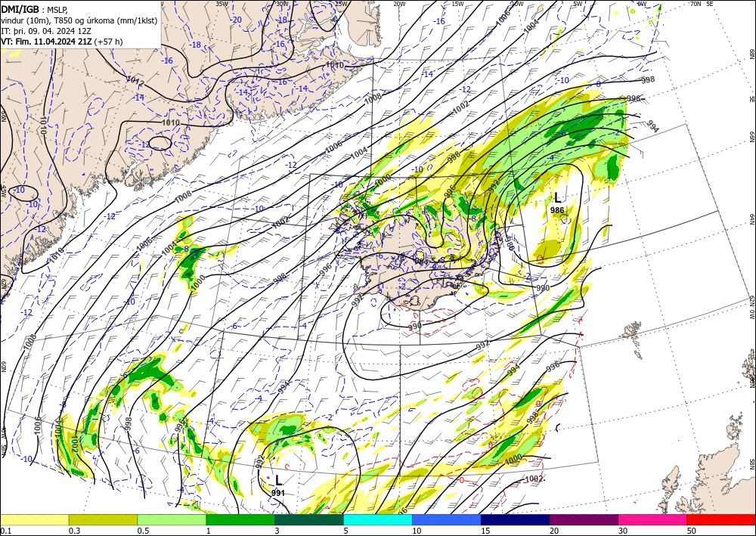The image size is (756, 536).
Task: Click the purple 20–30 mm legend swatch
Action: click(584, 519)
